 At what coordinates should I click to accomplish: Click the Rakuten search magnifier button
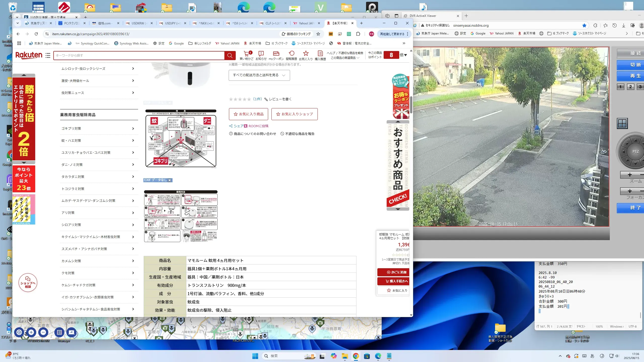click(x=230, y=55)
